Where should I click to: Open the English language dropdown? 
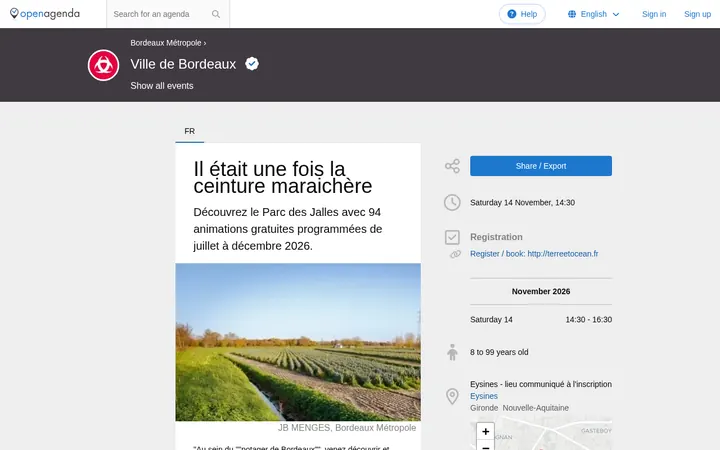pyautogui.click(x=594, y=14)
